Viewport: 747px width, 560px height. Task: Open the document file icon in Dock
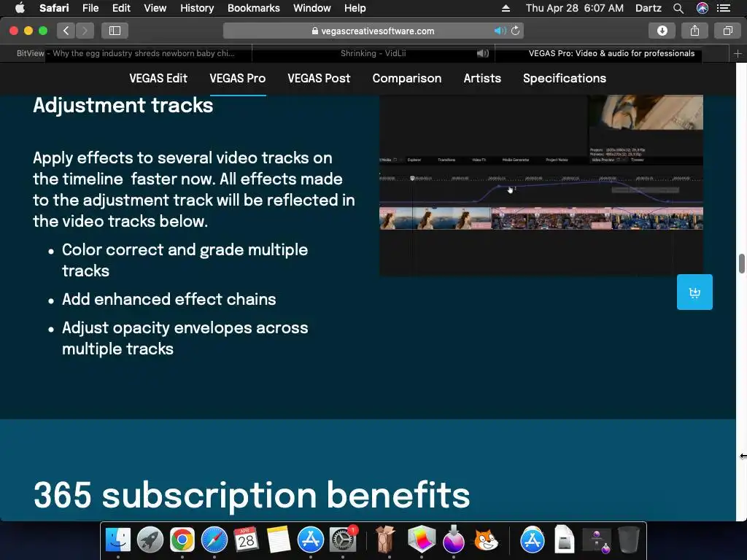coord(564,540)
